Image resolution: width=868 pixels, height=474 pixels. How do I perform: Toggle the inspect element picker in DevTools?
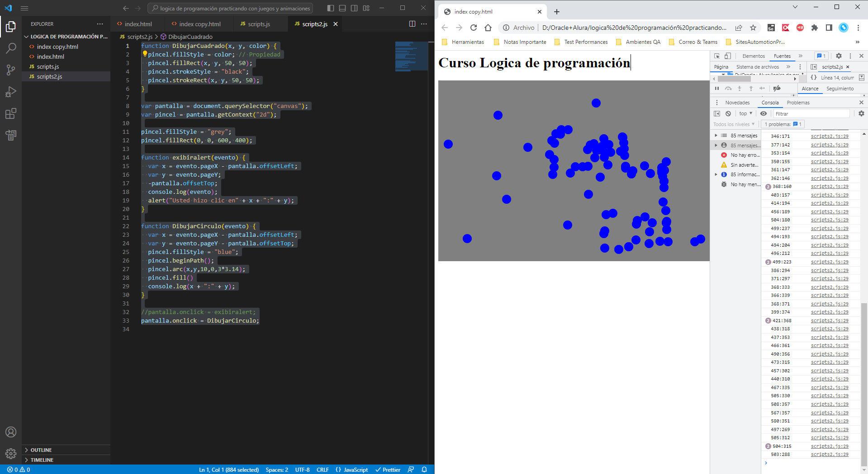pyautogui.click(x=717, y=56)
